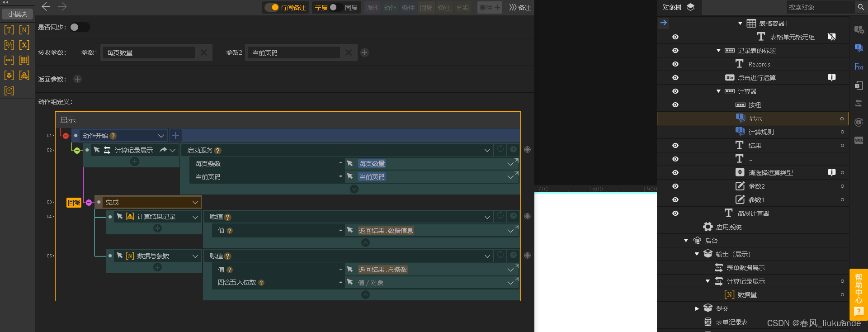Remove 参数1 每页数量 with its X
This screenshot has width=868, height=332.
click(204, 52)
